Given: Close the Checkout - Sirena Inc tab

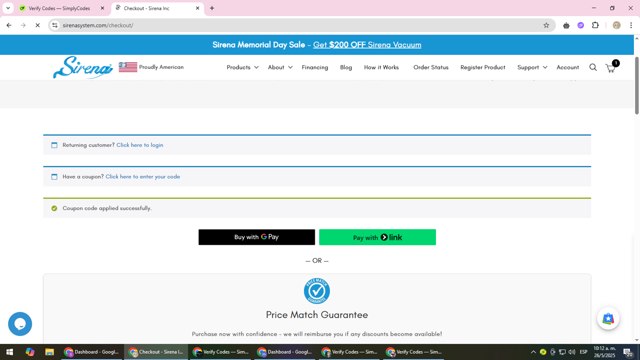Looking at the screenshot, I should [198, 8].
